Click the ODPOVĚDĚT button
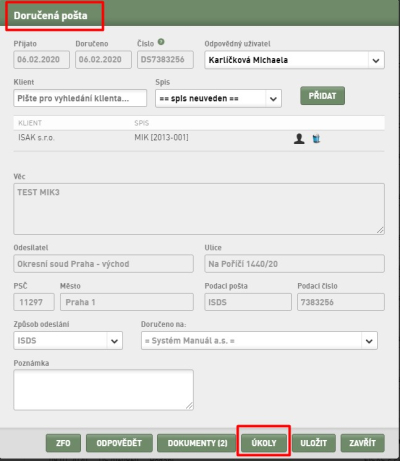 [119, 443]
